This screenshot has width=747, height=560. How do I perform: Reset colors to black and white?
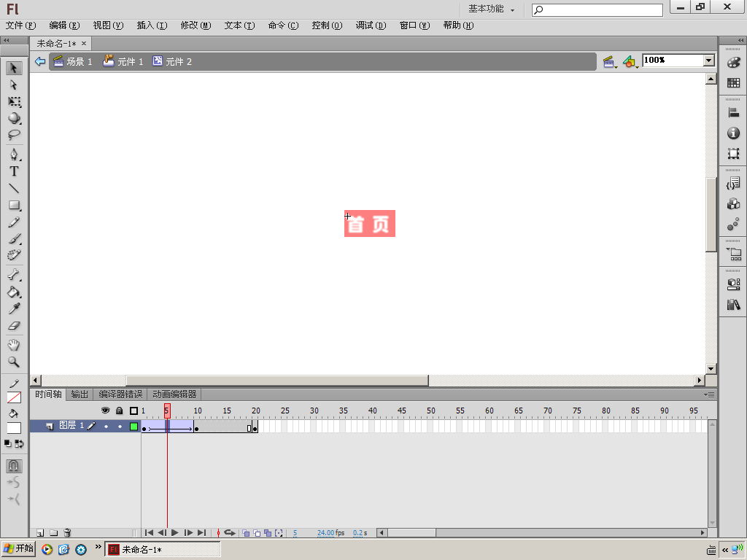tap(8, 444)
